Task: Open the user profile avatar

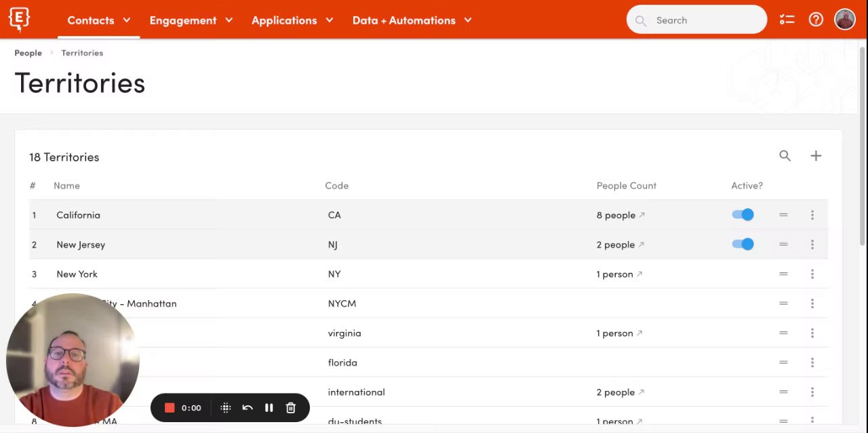Action: tap(845, 20)
